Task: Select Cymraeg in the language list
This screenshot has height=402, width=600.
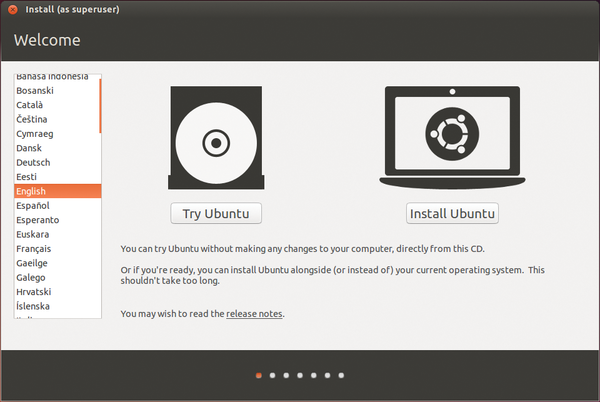Action: 57,134
